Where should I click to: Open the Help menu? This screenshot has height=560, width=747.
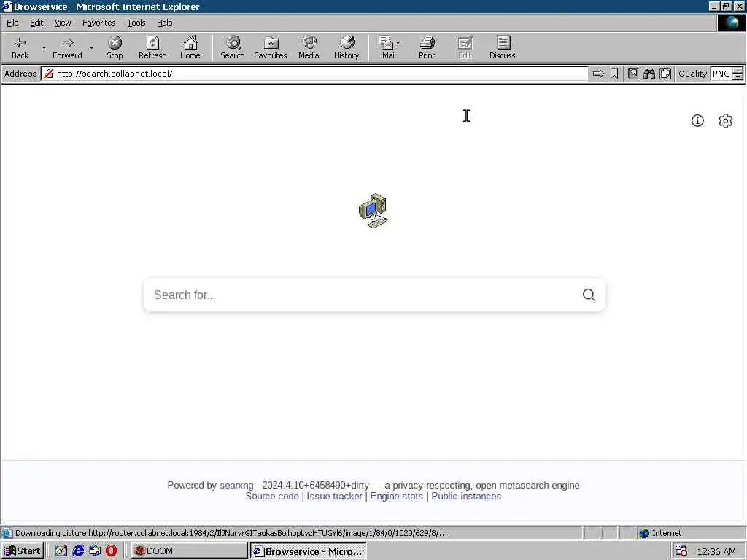[164, 23]
